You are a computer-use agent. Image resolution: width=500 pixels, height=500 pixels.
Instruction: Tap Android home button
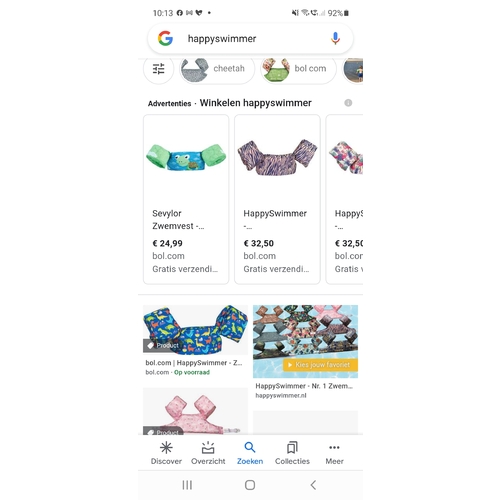click(x=250, y=485)
